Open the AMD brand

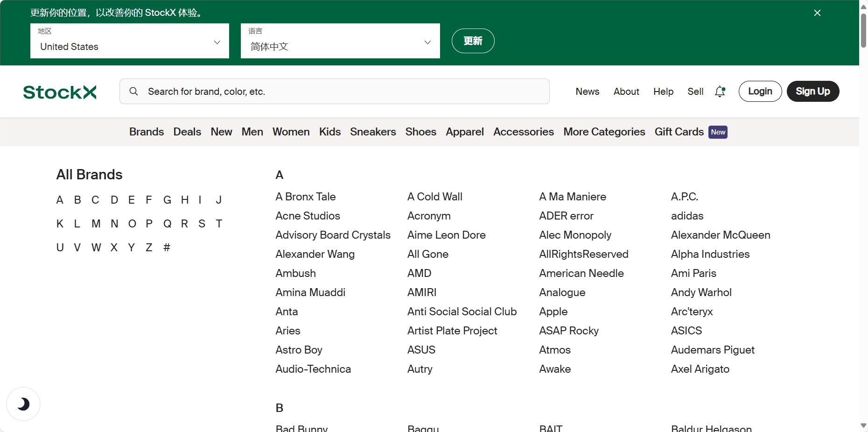[420, 274]
